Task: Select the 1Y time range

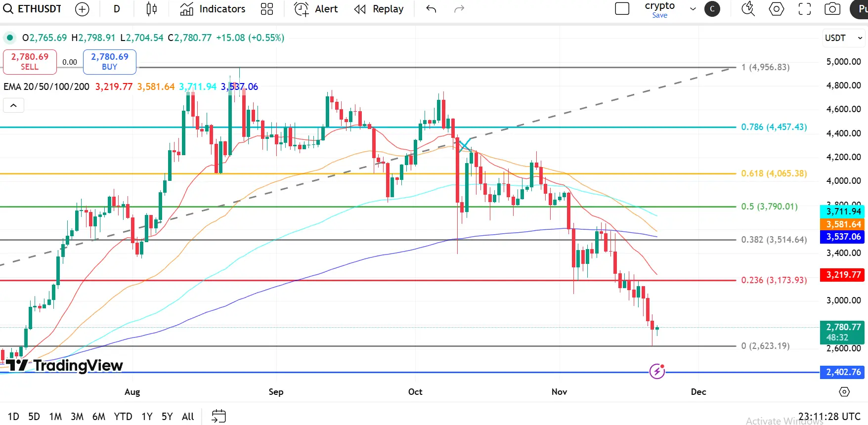Action: click(147, 417)
